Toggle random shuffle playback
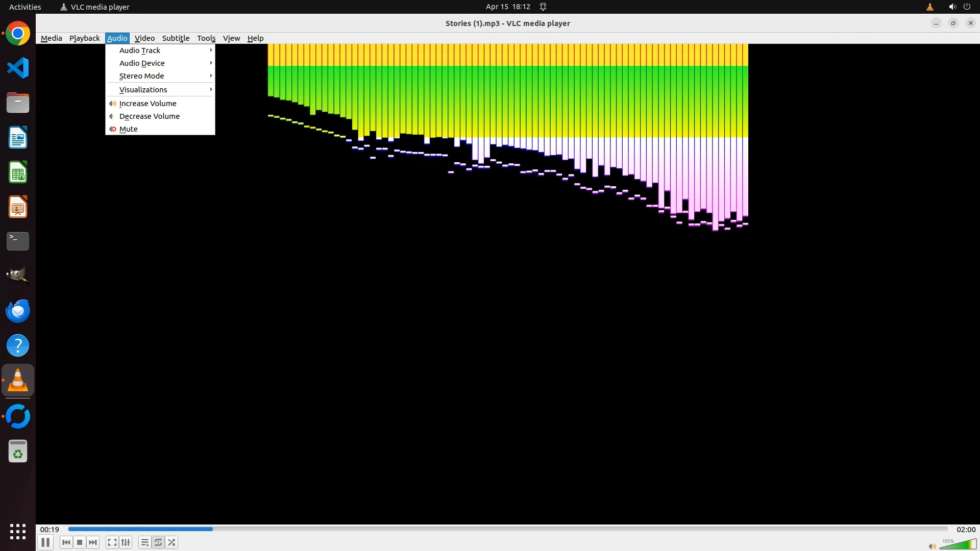 pyautogui.click(x=171, y=542)
